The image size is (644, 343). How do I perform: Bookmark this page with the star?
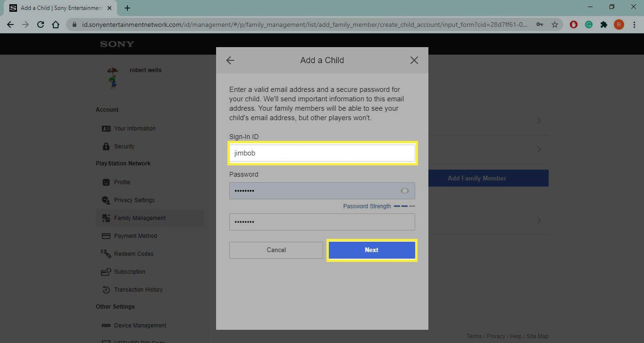point(555,24)
